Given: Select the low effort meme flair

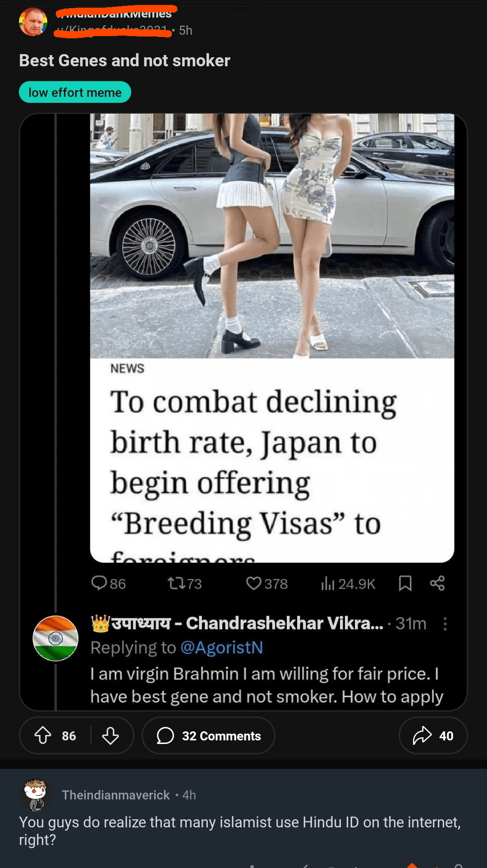Looking at the screenshot, I should (x=75, y=92).
